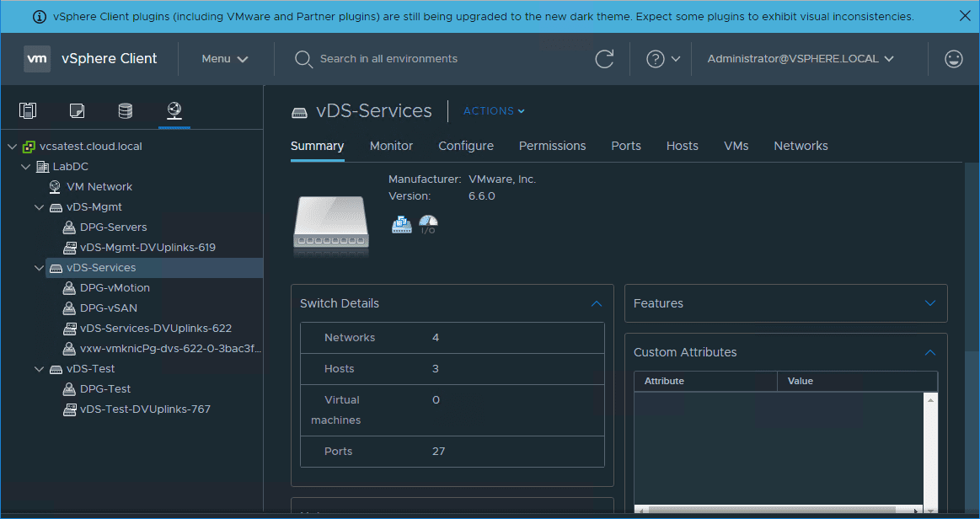Dismiss the dark theme notification banner
This screenshot has height=519, width=980.
[x=965, y=16]
